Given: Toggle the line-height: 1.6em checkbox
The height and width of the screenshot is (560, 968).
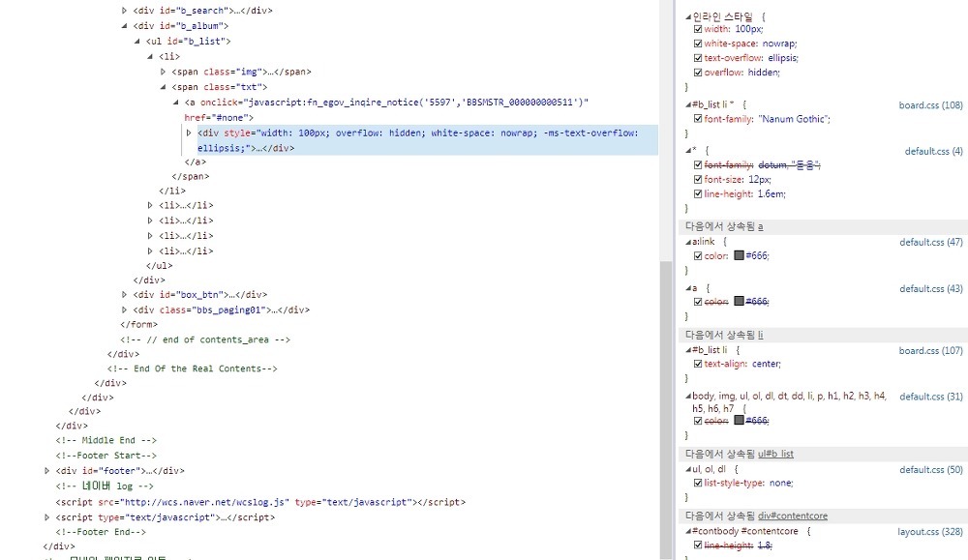Looking at the screenshot, I should [x=698, y=194].
